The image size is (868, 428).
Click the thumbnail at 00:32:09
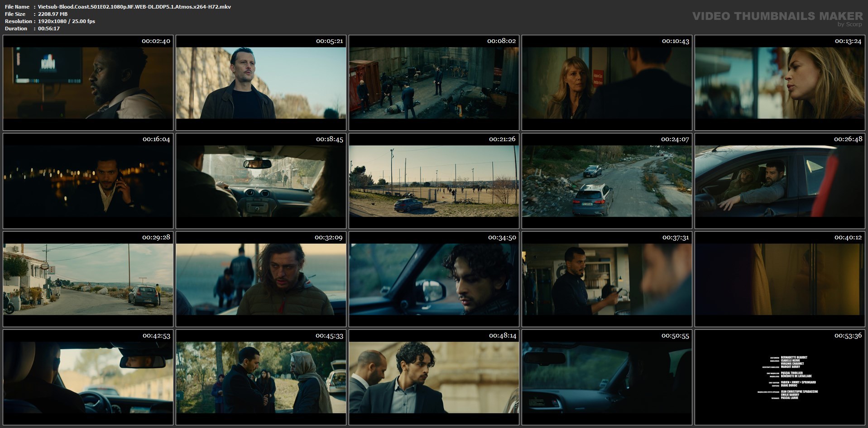pyautogui.click(x=261, y=279)
